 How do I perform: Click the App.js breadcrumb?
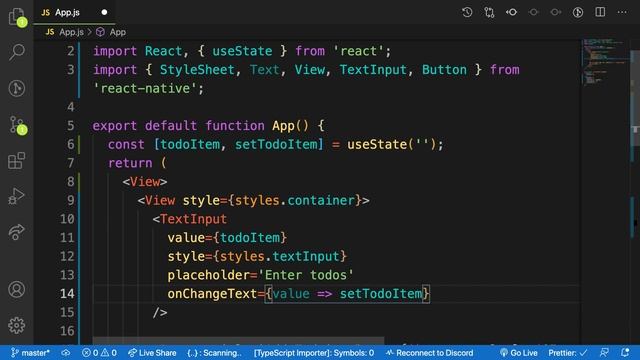[65, 32]
